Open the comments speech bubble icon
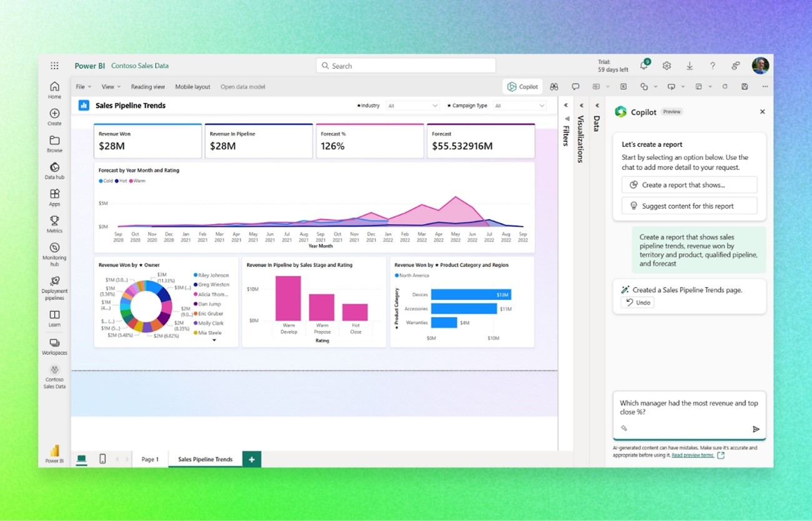812x521 pixels. 576,87
